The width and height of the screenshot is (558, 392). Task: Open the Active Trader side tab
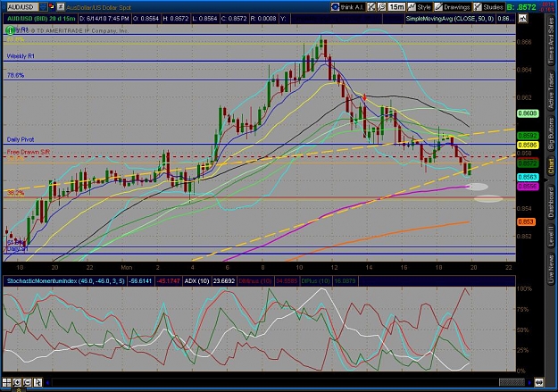[x=551, y=90]
